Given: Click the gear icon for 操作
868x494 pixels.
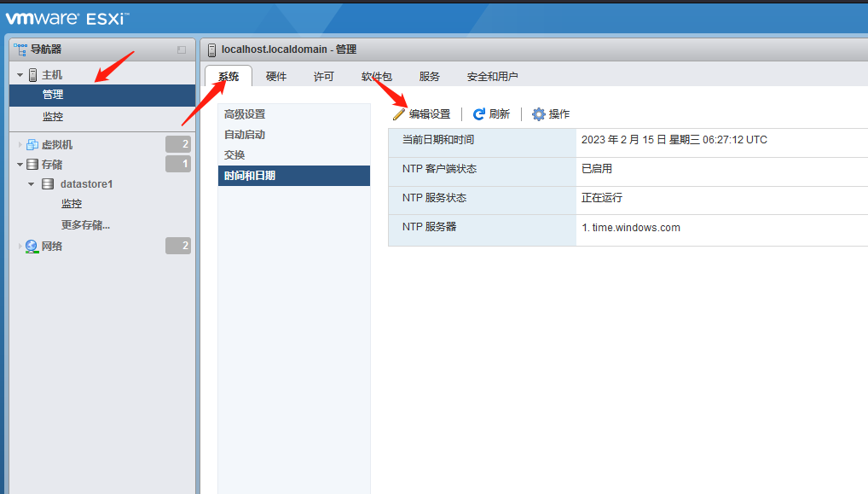Looking at the screenshot, I should click(x=539, y=114).
